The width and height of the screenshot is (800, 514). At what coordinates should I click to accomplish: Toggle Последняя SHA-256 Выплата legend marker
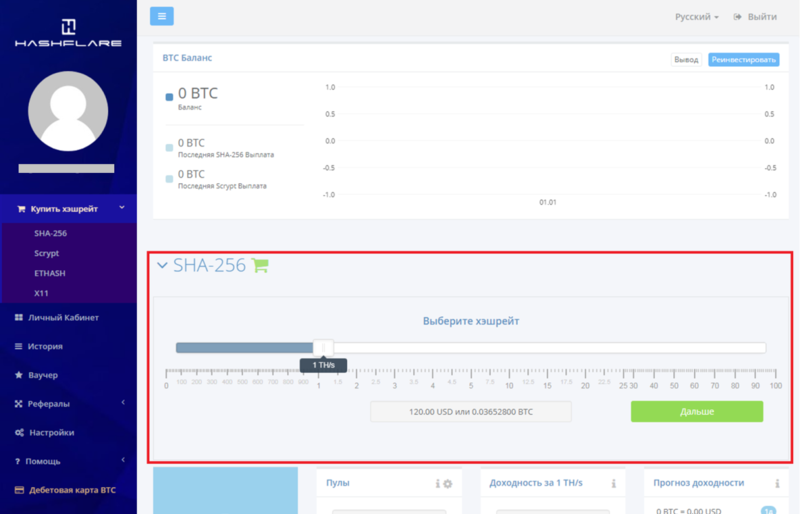tap(169, 148)
